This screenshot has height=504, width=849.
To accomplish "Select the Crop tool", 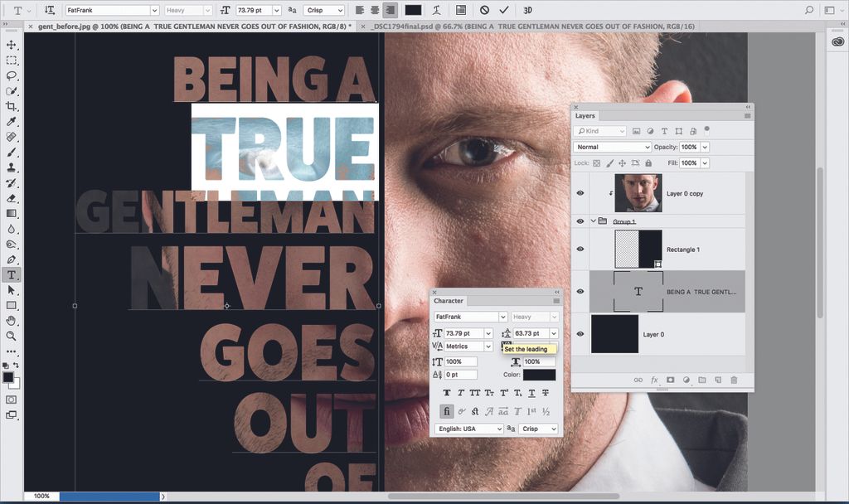I will pyautogui.click(x=12, y=106).
